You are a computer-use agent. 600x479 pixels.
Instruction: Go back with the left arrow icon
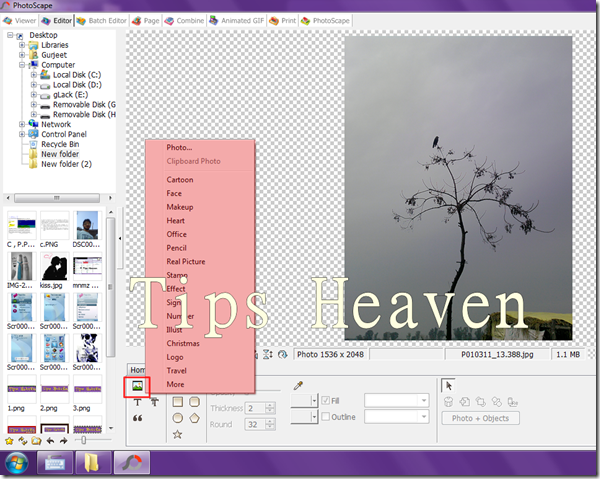click(x=50, y=441)
